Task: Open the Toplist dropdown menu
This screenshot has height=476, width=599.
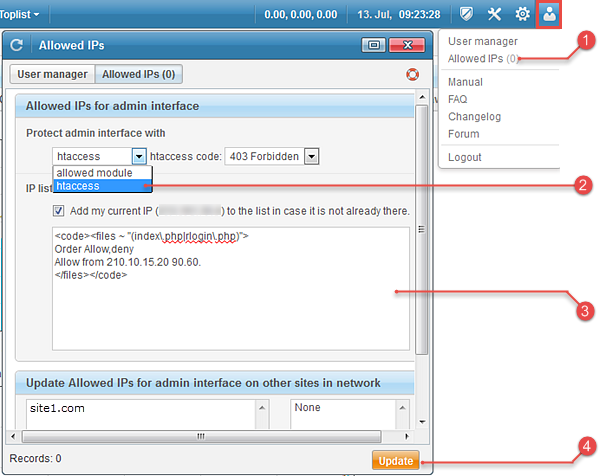Action: click(x=19, y=15)
